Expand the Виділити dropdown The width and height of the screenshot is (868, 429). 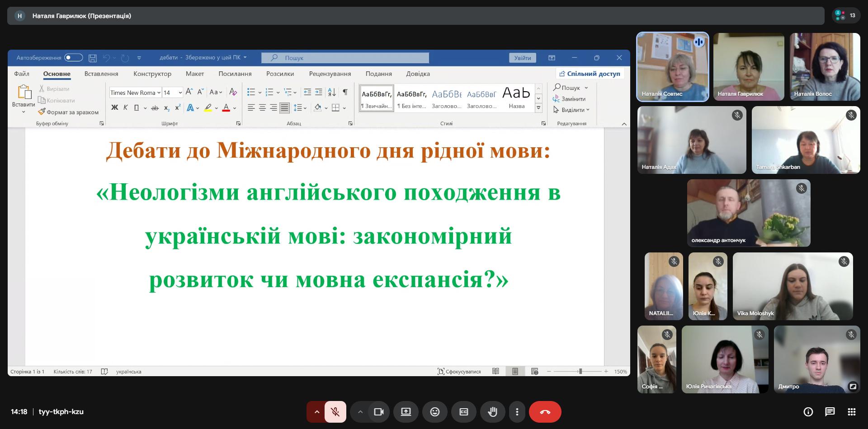coord(572,110)
